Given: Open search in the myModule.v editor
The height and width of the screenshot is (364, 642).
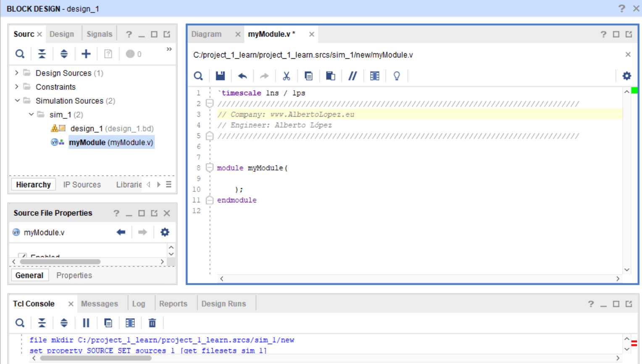Looking at the screenshot, I should pyautogui.click(x=198, y=76).
